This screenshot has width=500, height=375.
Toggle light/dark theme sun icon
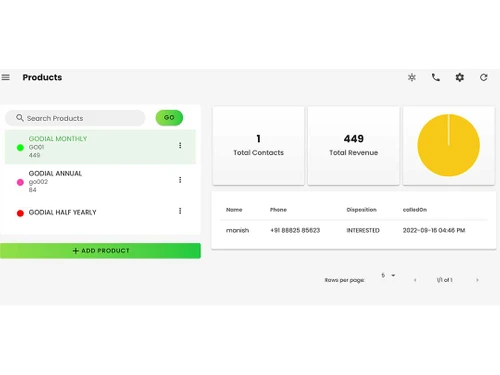(x=412, y=77)
